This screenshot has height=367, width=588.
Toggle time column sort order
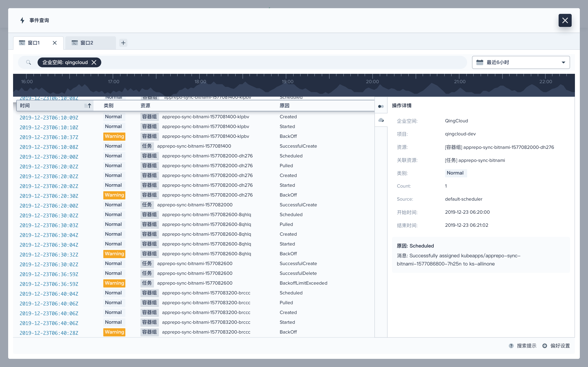(88, 106)
